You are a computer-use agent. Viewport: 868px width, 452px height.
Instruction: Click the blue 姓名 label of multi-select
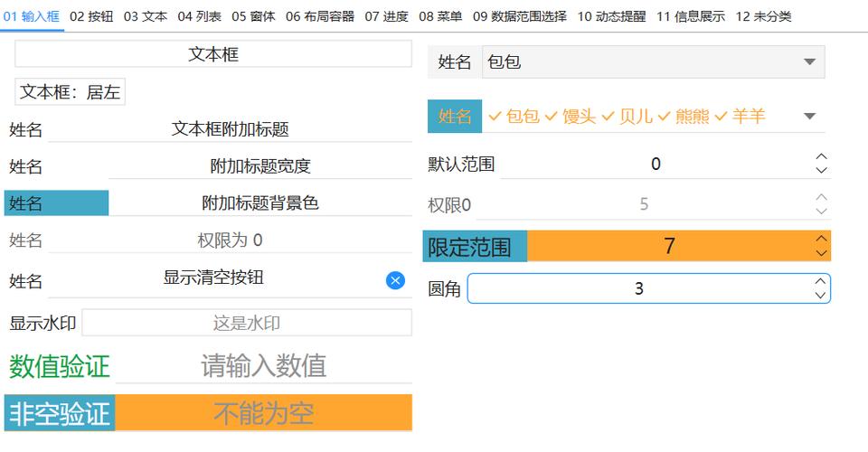pos(455,117)
